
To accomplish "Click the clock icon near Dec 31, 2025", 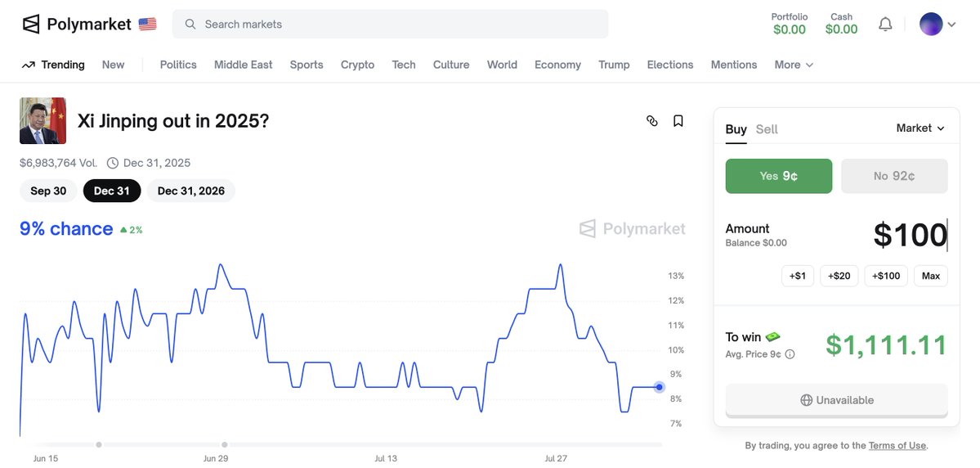I will pyautogui.click(x=113, y=164).
